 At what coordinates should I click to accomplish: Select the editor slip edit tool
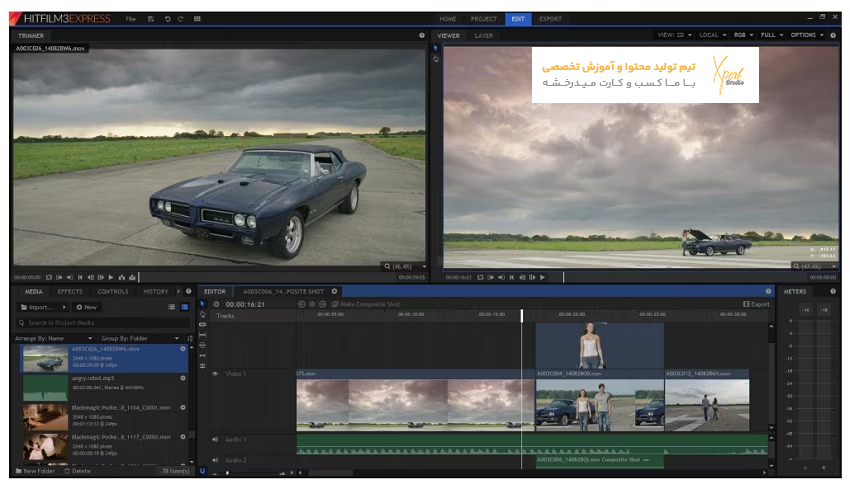203,335
